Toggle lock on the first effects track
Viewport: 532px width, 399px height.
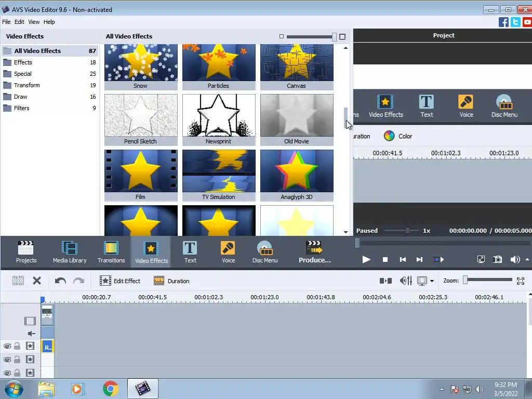point(17,346)
